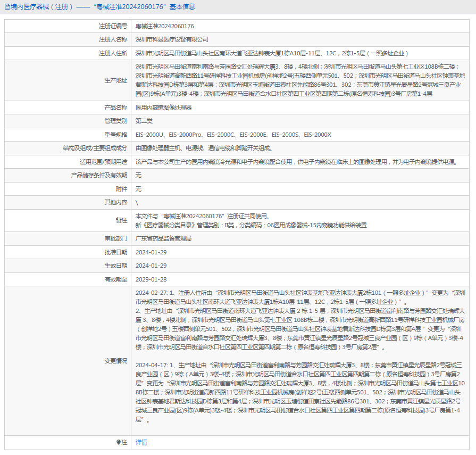Select registrant name 深圳市科曼医疗设备有限公司
476x455 pixels.
click(x=172, y=39)
